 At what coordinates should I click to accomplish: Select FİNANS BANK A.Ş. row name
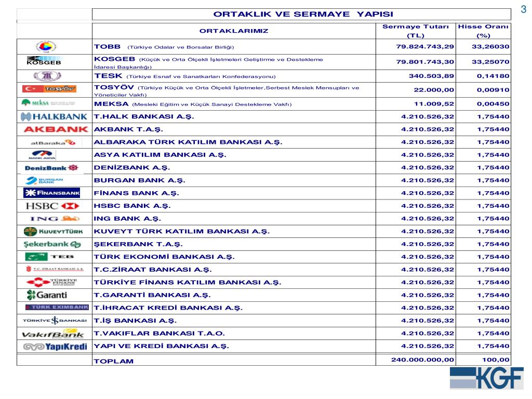point(137,193)
